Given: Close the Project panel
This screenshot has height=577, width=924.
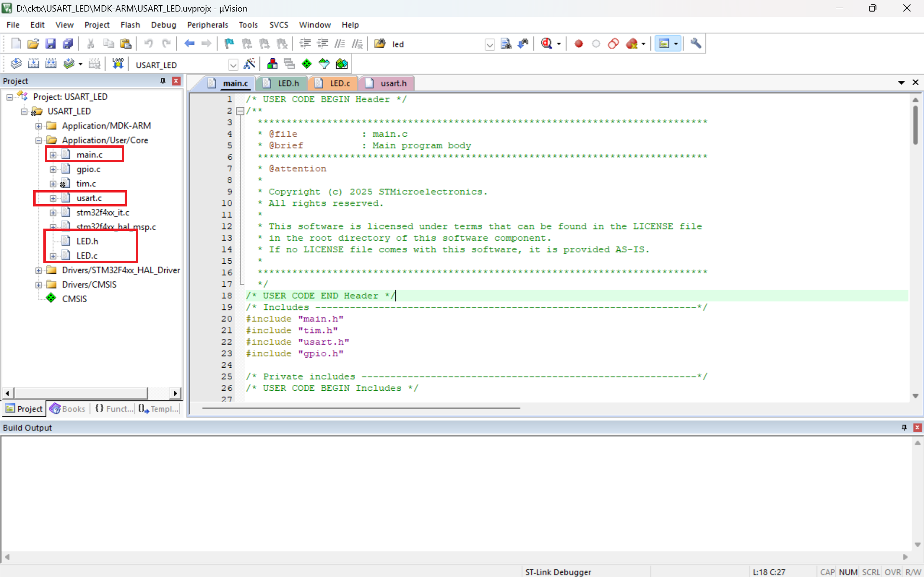Looking at the screenshot, I should coord(176,81).
